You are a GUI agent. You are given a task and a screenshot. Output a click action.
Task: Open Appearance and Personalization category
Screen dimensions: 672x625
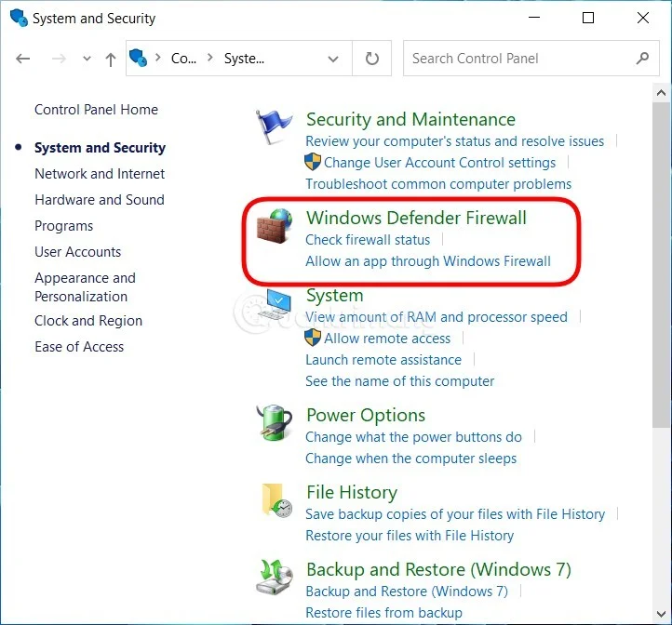pos(85,287)
